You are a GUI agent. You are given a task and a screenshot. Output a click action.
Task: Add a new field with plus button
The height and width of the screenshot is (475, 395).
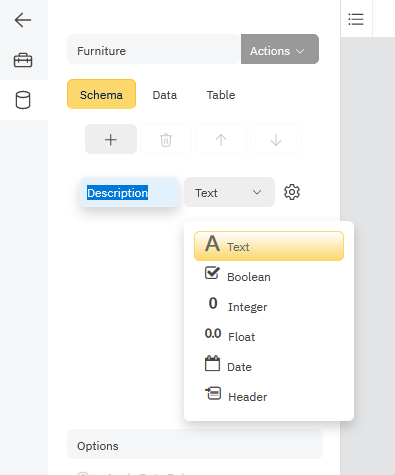click(111, 139)
